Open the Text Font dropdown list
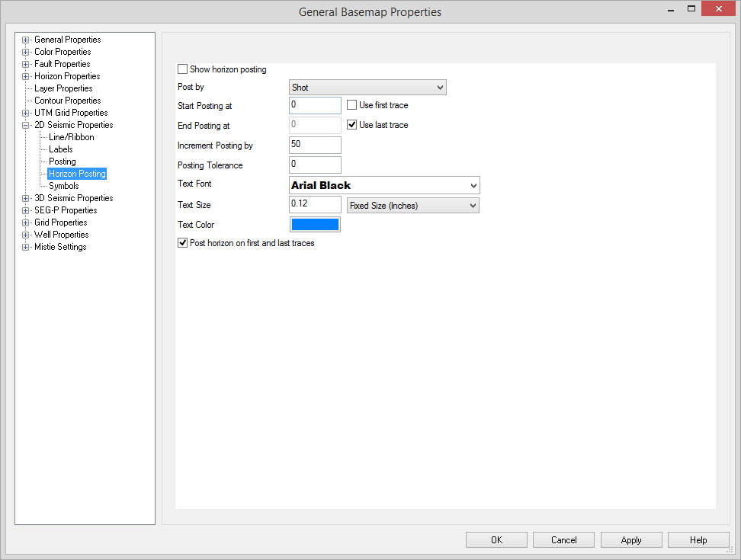The height and width of the screenshot is (560, 741). [384, 185]
